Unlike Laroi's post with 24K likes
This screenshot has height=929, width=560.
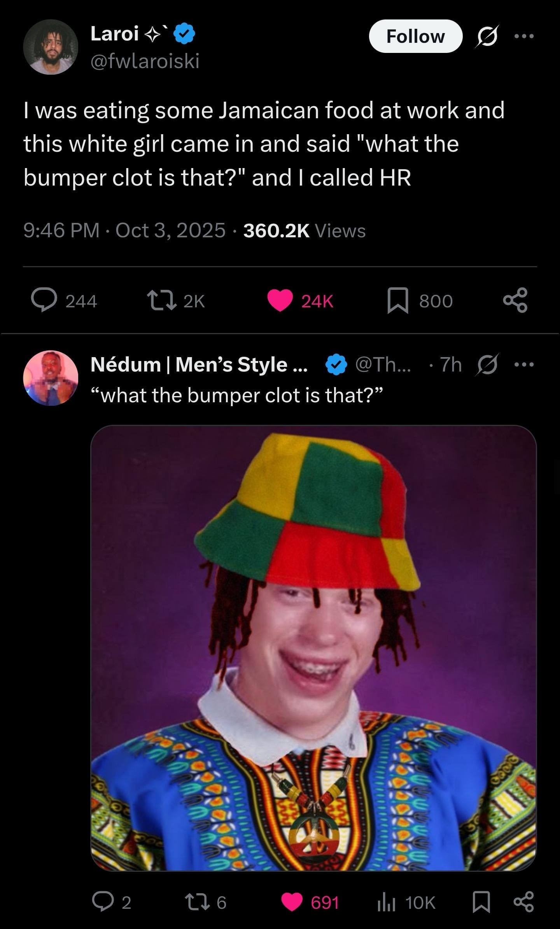(280, 301)
